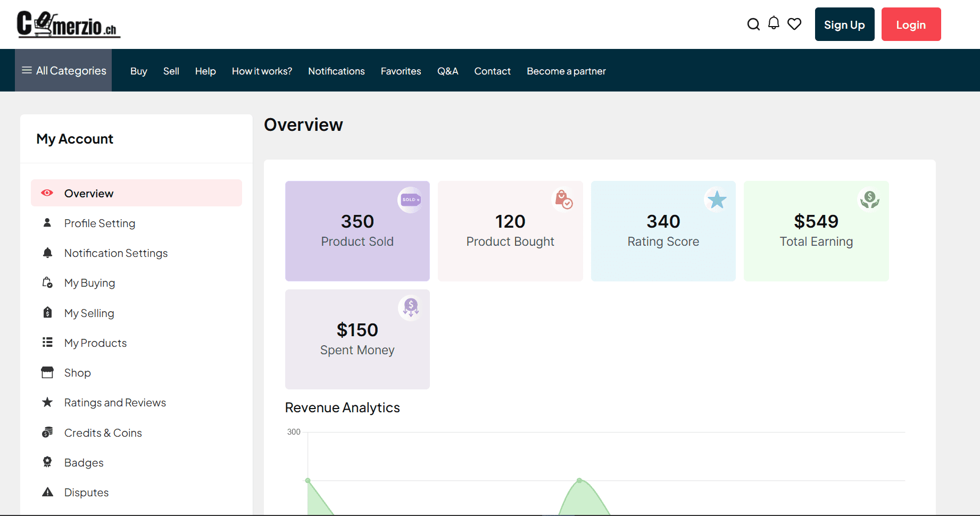Click the person icon beside Profile Setting

click(47, 222)
